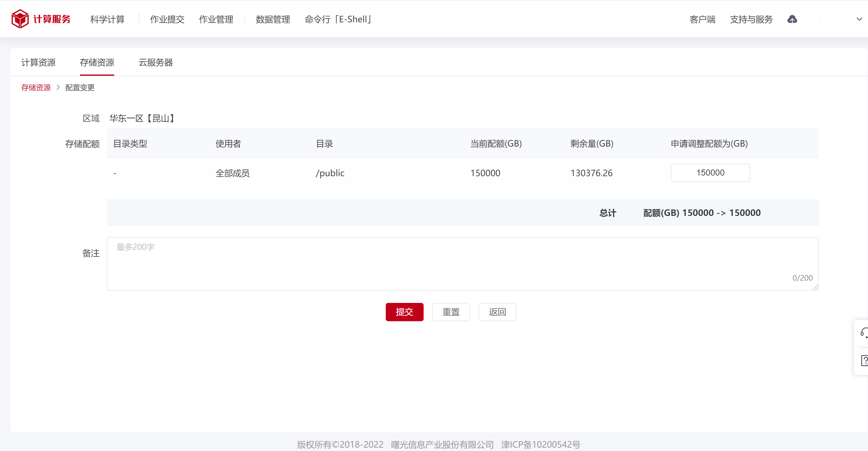This screenshot has height=451, width=868.
Task: Click the 配置变更 breadcrumb text
Action: coord(80,88)
